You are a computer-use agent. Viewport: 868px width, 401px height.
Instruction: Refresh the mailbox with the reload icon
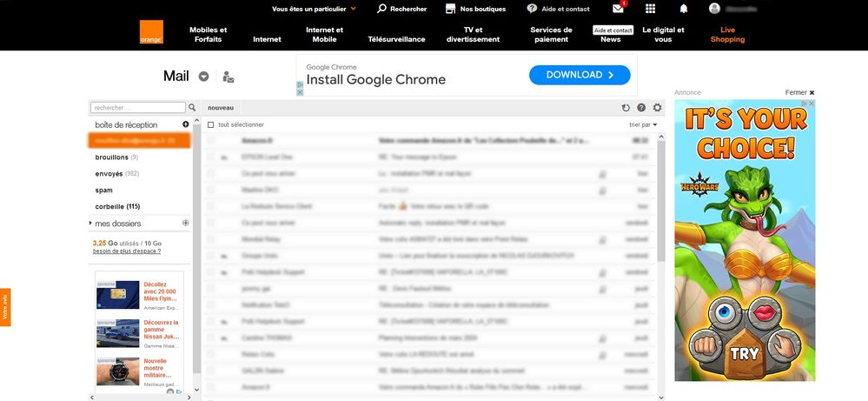tap(625, 108)
